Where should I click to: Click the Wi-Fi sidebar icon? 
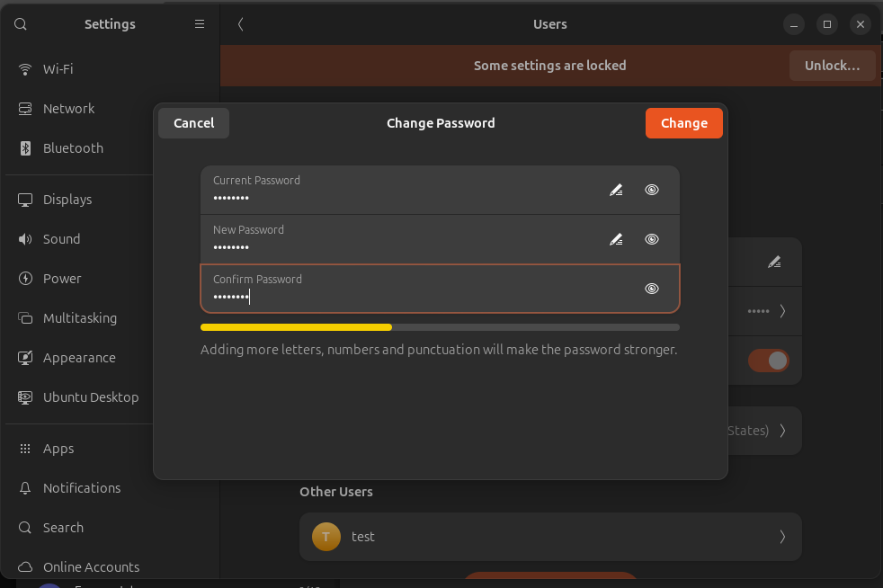25,69
